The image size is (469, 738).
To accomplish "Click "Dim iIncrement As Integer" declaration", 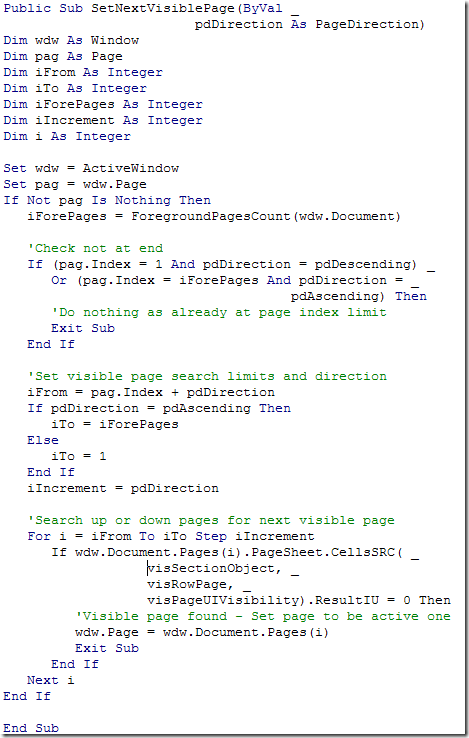I will 103,120.
